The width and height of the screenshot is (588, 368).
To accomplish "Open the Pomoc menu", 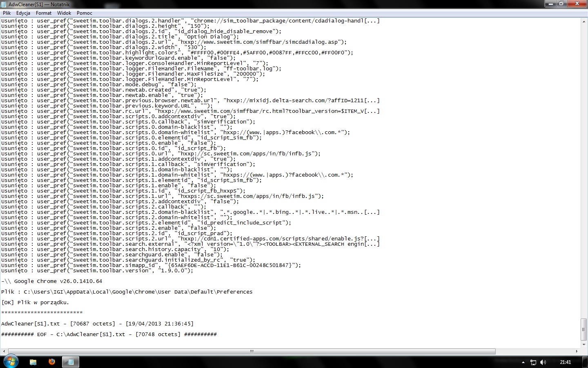I will (x=85, y=13).
